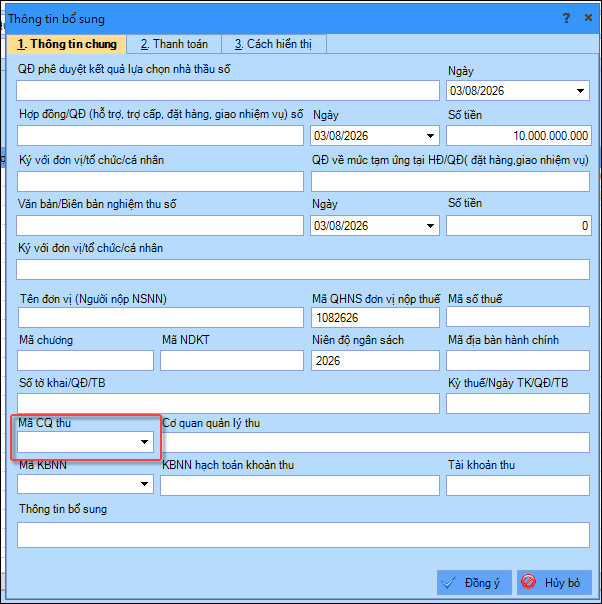Click the Niên độ ngân sách field with 2026
The height and width of the screenshot is (604, 602).
(375, 361)
